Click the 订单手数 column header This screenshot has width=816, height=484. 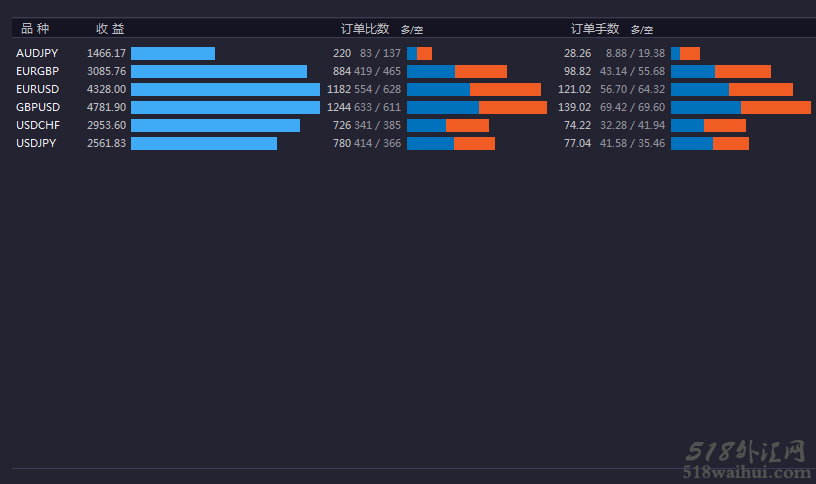pyautogui.click(x=595, y=29)
